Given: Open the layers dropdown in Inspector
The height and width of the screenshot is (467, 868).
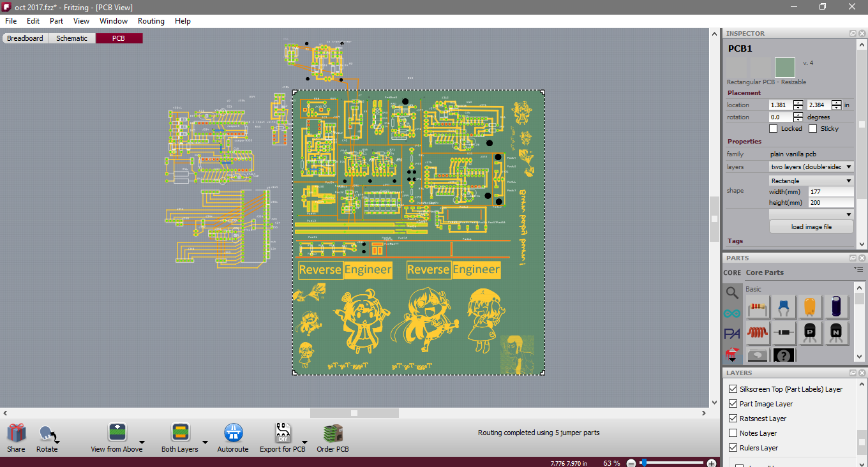Looking at the screenshot, I should (x=811, y=167).
